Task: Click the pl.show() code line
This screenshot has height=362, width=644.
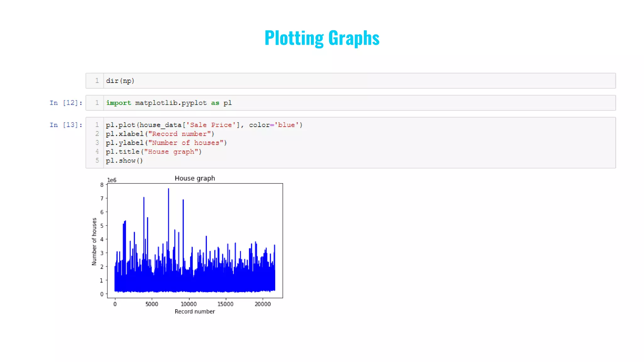Action: 124,161
